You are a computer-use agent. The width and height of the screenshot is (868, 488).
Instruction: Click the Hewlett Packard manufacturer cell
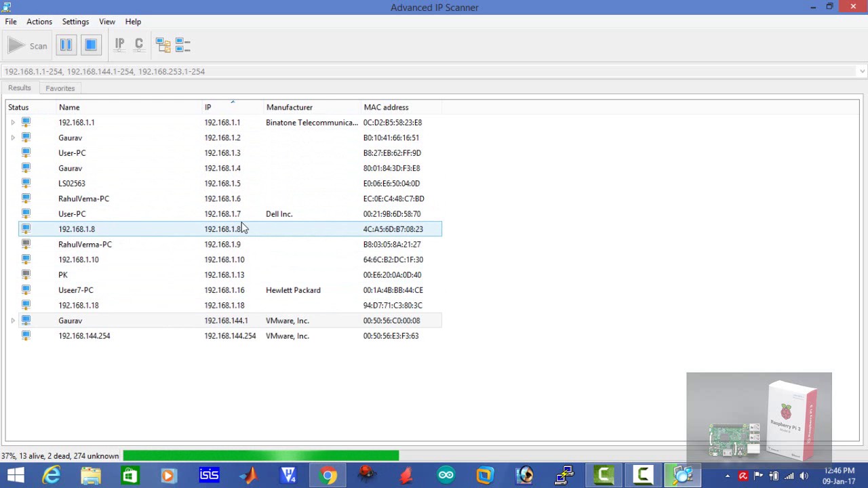(x=293, y=290)
